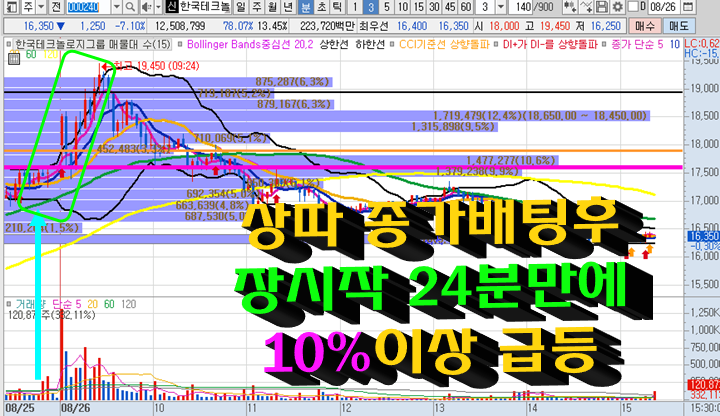Click the square marker before DI+가 DI-를
This screenshot has width=720, height=416.
pyautogui.click(x=496, y=45)
